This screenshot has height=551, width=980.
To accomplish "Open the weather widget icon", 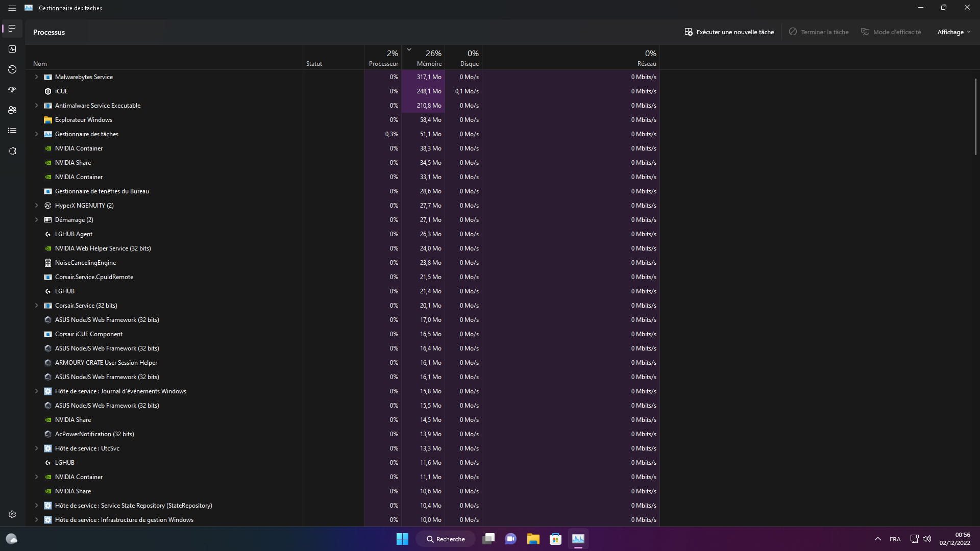I will click(x=11, y=539).
